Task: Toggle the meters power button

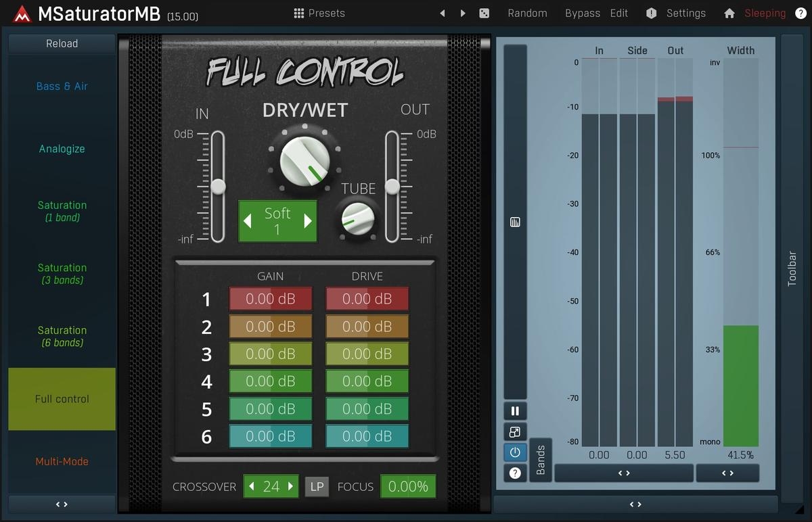Action: click(x=515, y=452)
